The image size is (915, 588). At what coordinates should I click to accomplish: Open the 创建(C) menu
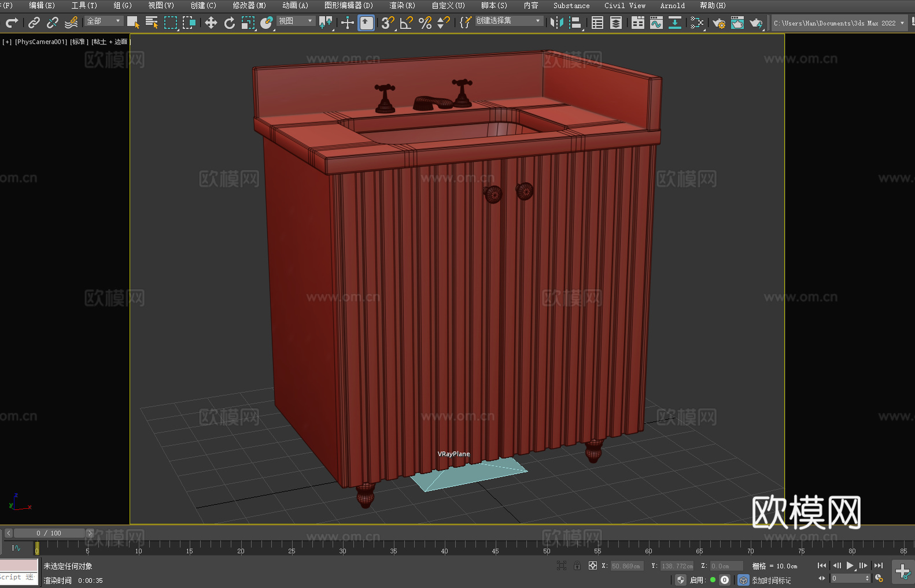click(x=203, y=5)
